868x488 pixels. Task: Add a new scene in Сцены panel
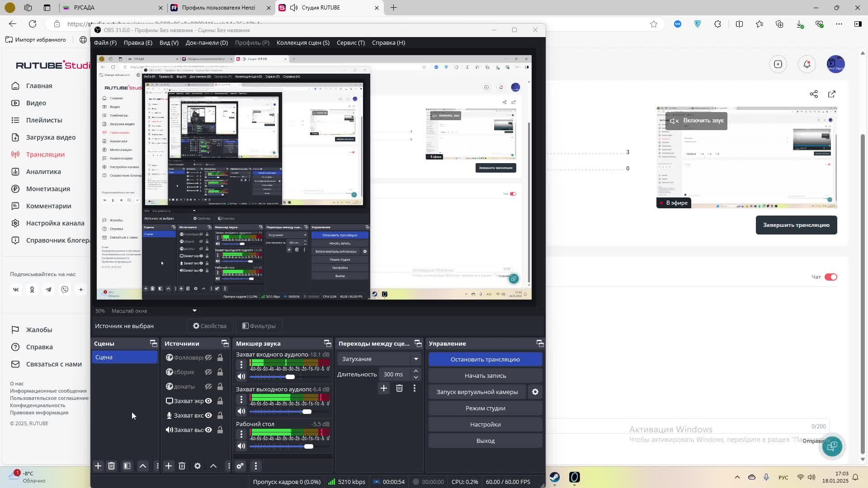[x=98, y=466]
